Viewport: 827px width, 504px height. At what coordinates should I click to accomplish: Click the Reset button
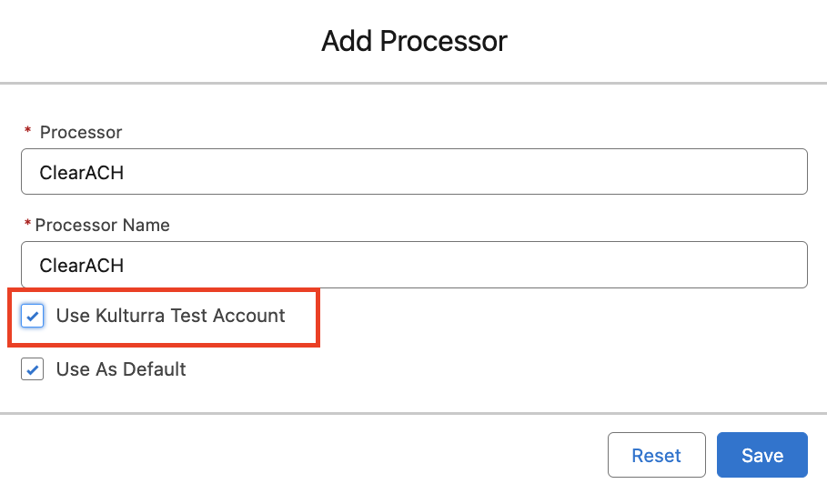tap(656, 455)
